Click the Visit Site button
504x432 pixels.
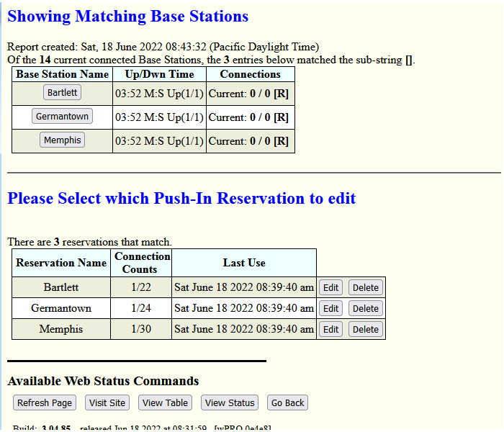point(107,403)
